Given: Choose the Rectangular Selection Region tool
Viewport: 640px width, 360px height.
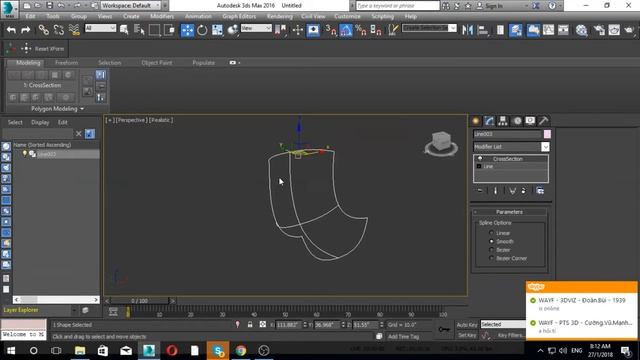Looking at the screenshot, I should coord(154,30).
